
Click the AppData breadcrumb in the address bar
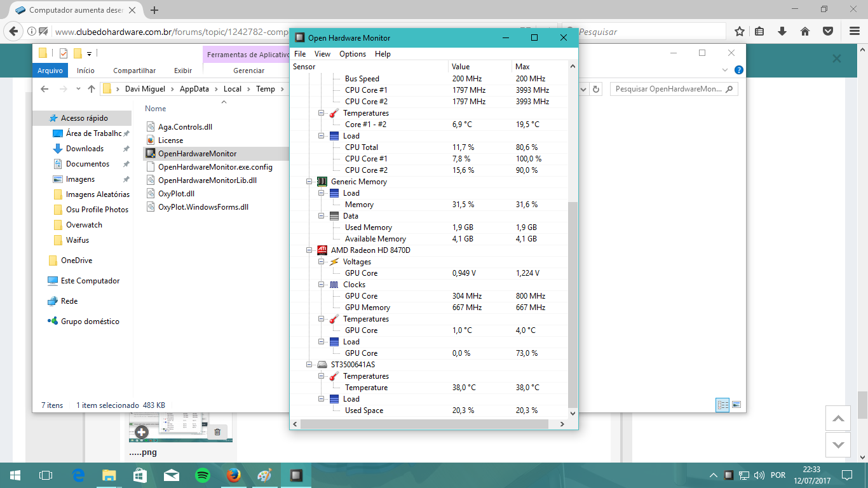point(194,89)
